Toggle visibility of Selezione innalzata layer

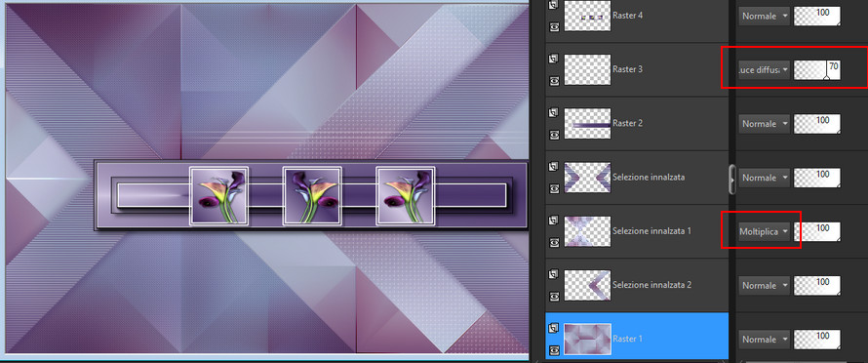pyautogui.click(x=554, y=188)
